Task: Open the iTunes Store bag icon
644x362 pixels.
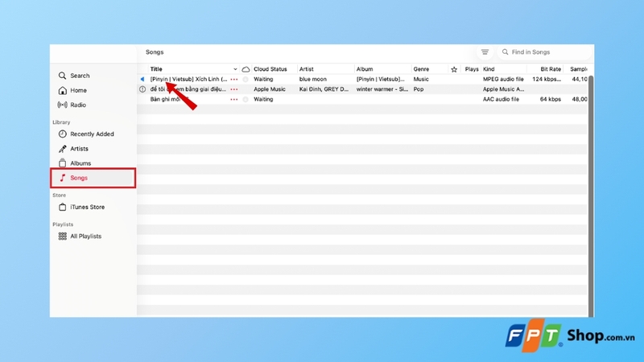Action: [x=62, y=207]
